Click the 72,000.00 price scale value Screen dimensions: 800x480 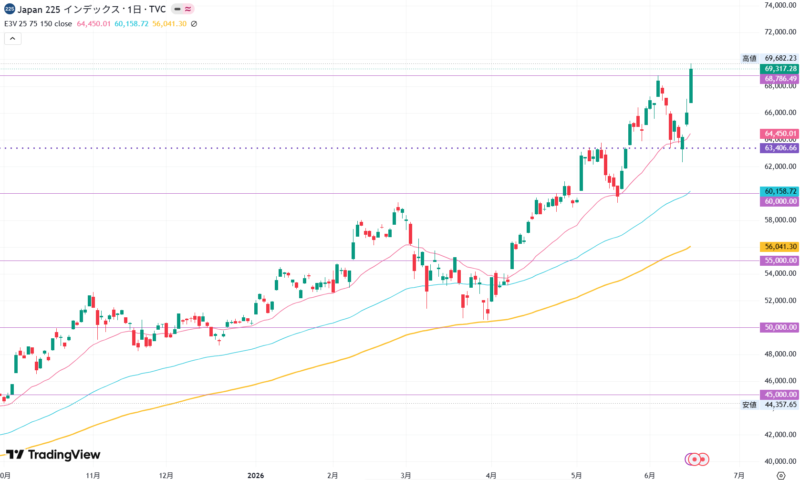tap(780, 32)
